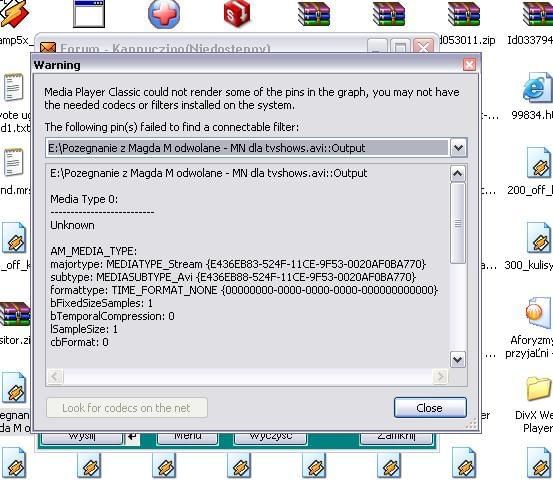
Task: Click the 'cbFormat: 0' line
Action: [x=79, y=342]
